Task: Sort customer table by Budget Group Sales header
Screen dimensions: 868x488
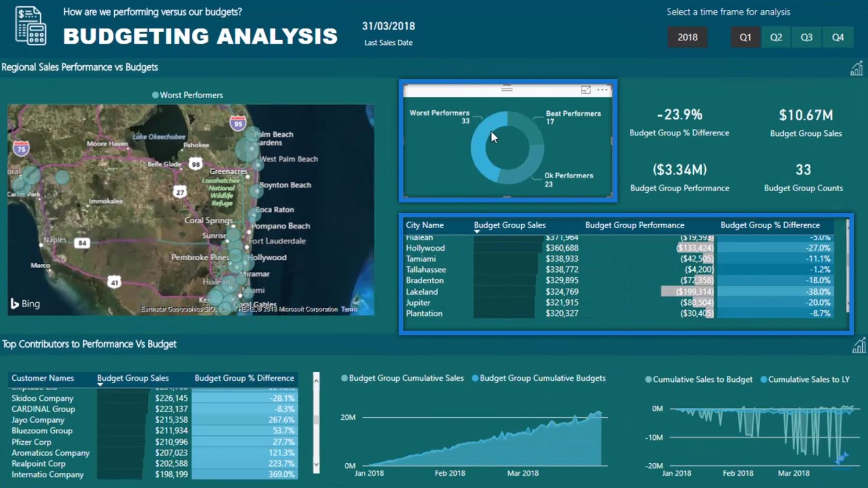Action: [x=133, y=378]
